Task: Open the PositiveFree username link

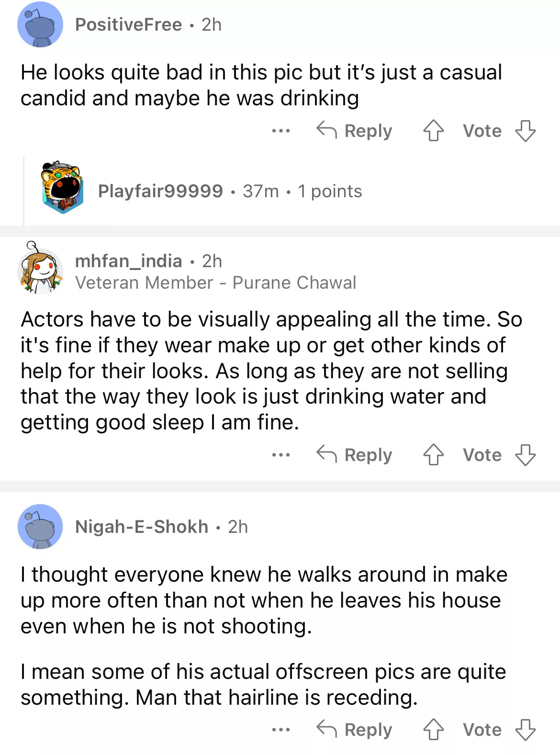Action: click(x=128, y=24)
